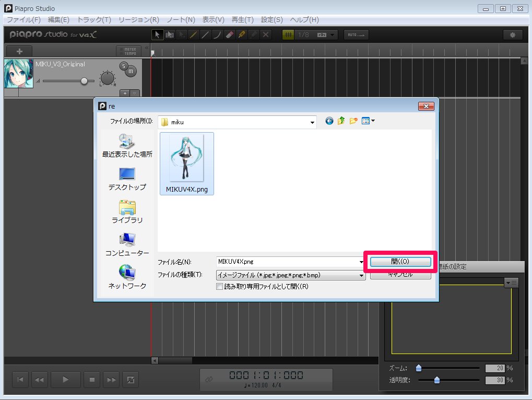This screenshot has width=532, height=400.
Task: Expand the track options arrow
Action: 135,93
